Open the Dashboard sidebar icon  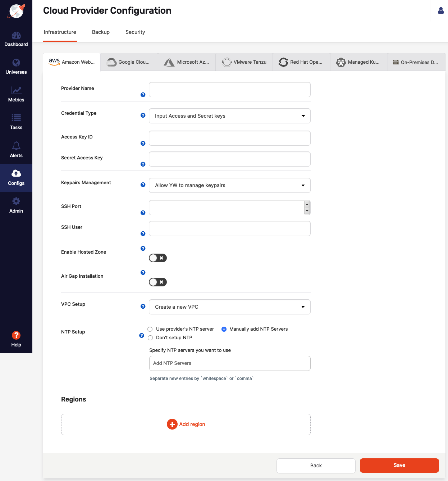[16, 36]
